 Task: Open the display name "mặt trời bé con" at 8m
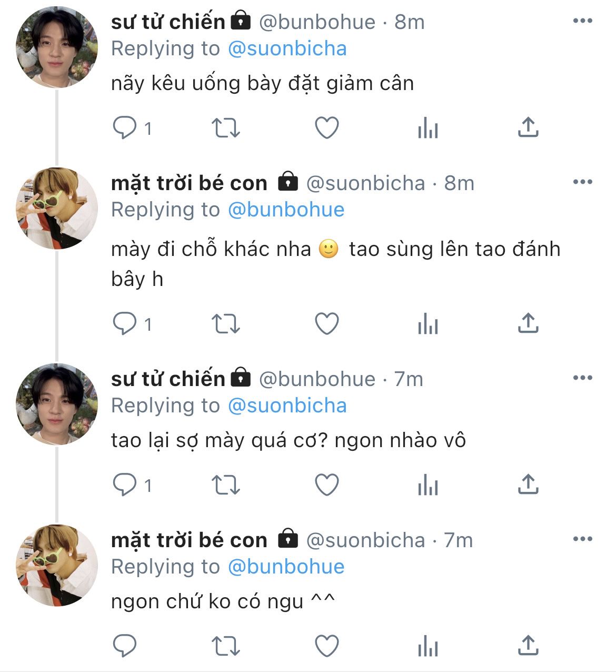point(189,183)
